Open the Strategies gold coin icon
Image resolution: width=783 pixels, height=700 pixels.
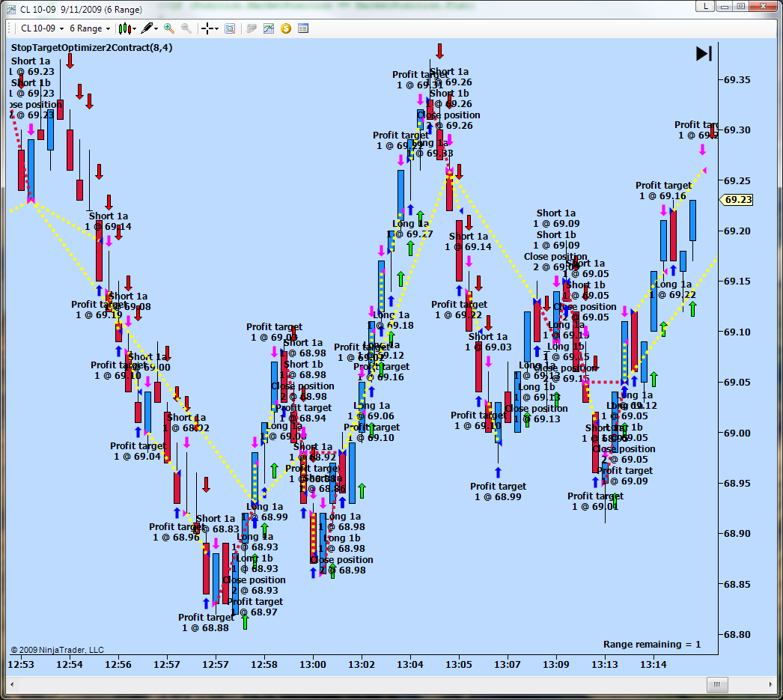click(286, 28)
